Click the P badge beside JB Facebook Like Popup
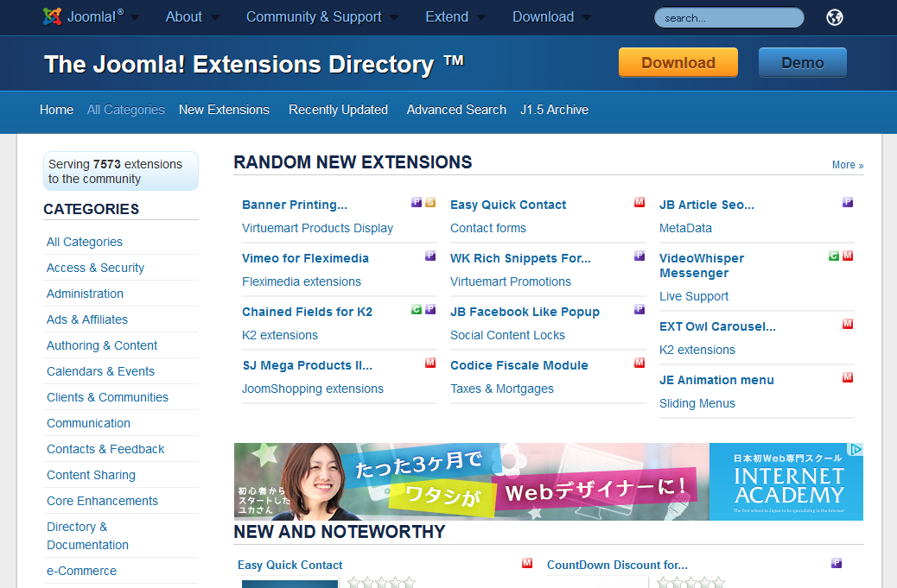This screenshot has height=588, width=897. point(639,309)
